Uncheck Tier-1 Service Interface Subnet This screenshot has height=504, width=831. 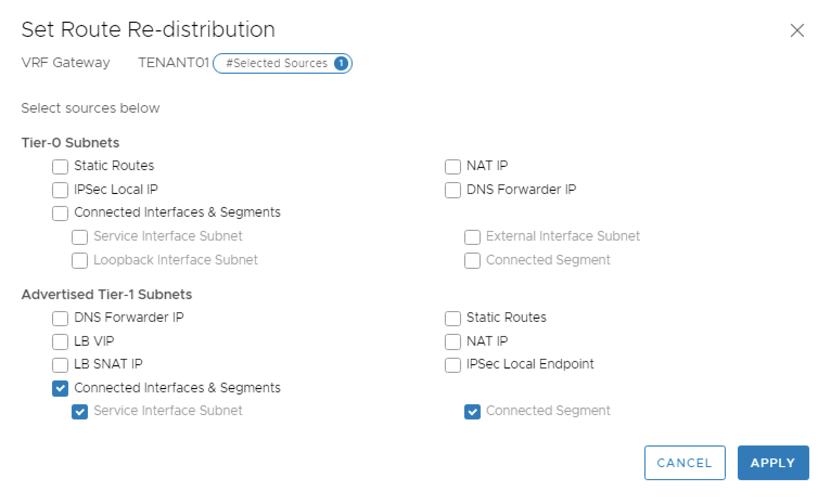click(80, 412)
